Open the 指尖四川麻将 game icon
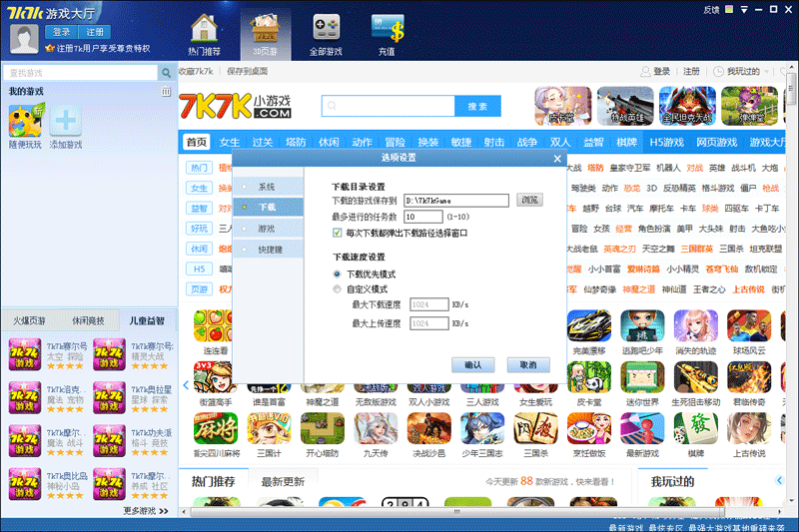Viewport: 799px width, 532px height. click(216, 428)
